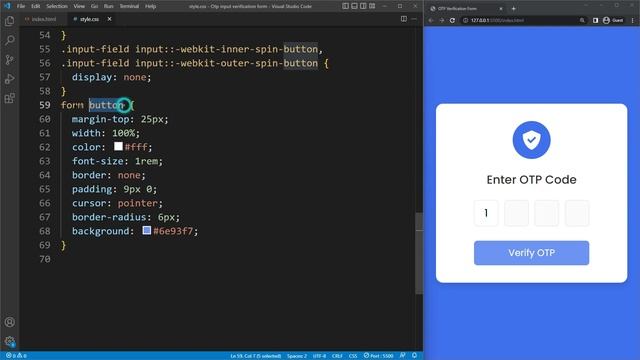Click the Enter OTP Code heading
This screenshot has width=640, height=360.
point(531,180)
